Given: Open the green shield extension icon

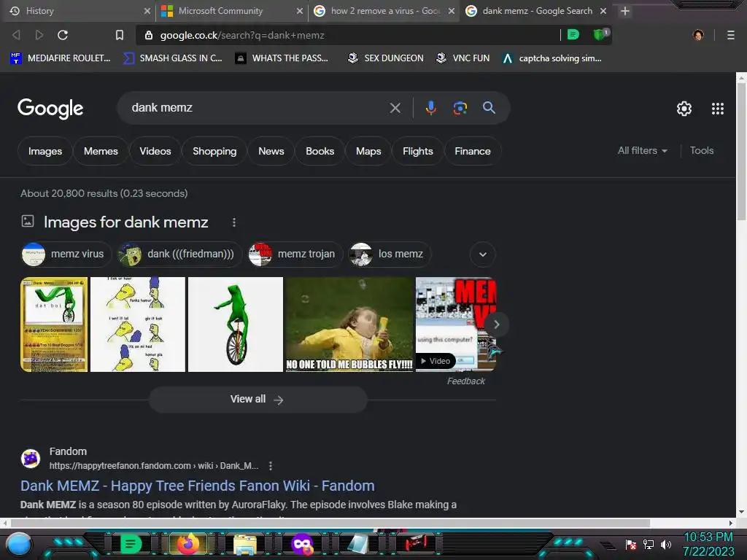Looking at the screenshot, I should [x=600, y=34].
